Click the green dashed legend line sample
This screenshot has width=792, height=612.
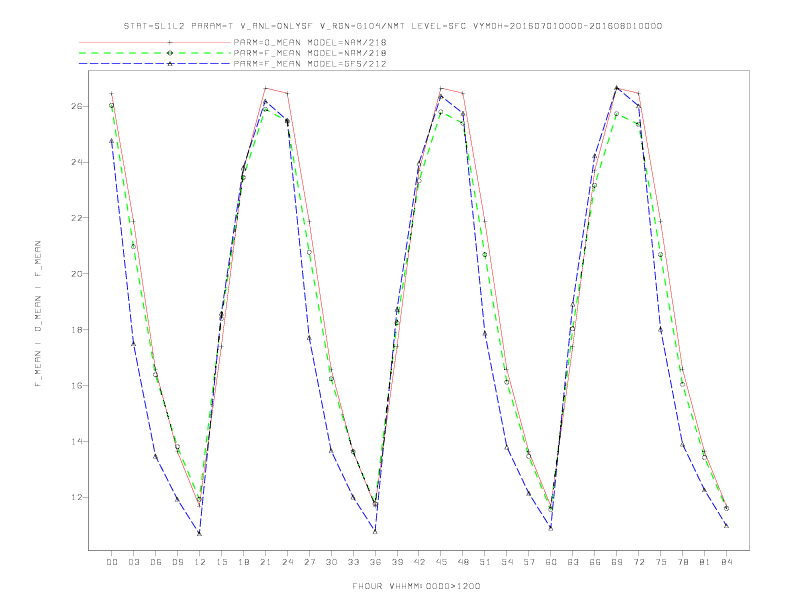tap(155, 53)
